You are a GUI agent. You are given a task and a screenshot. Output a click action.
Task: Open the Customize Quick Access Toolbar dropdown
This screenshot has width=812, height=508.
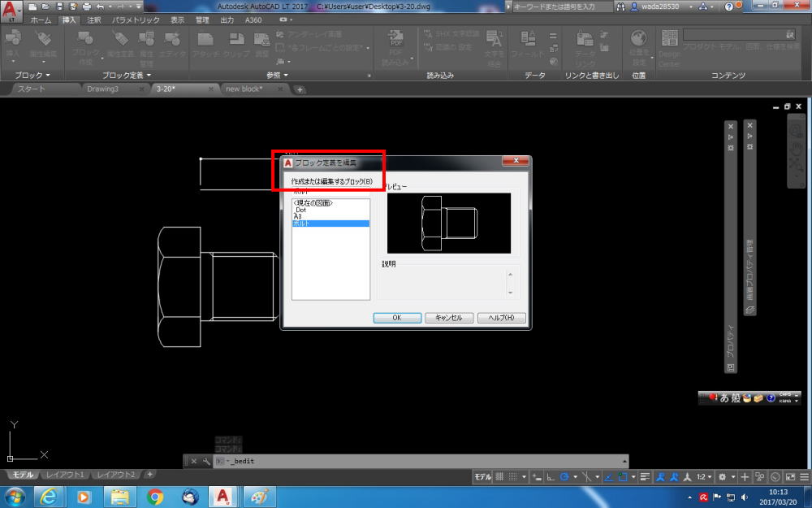pyautogui.click(x=139, y=7)
